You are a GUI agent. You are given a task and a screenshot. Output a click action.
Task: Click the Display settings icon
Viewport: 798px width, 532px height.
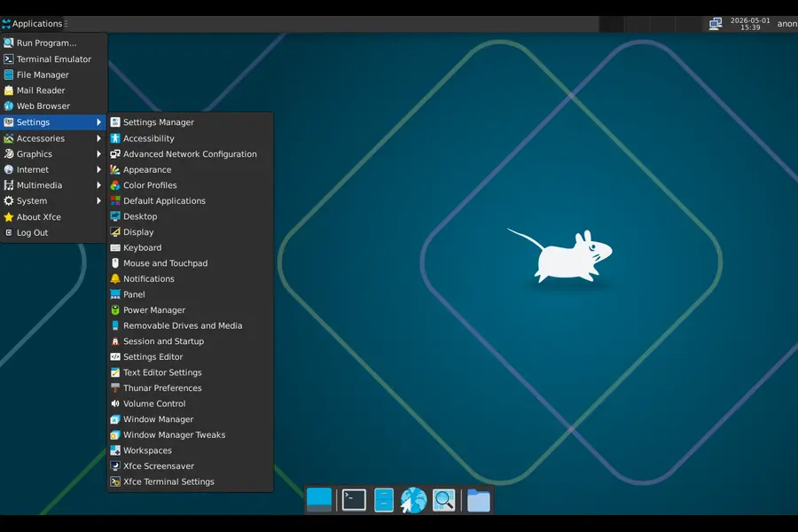[x=115, y=232]
